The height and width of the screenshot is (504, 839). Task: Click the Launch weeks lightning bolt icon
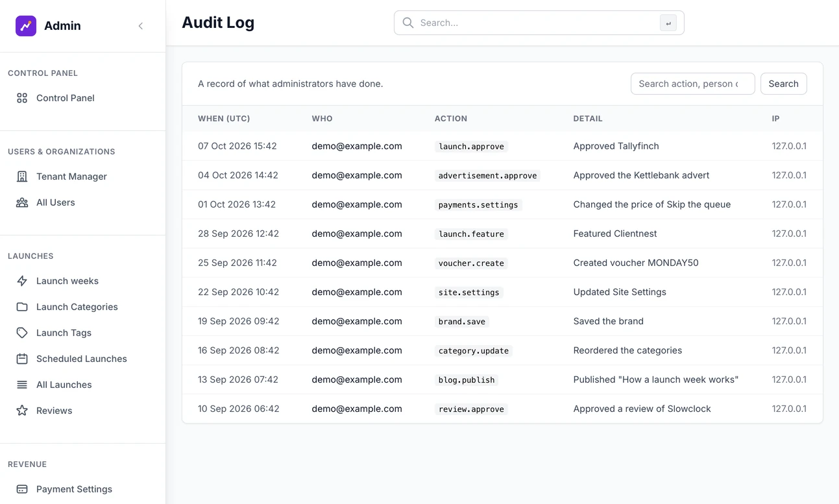point(22,281)
